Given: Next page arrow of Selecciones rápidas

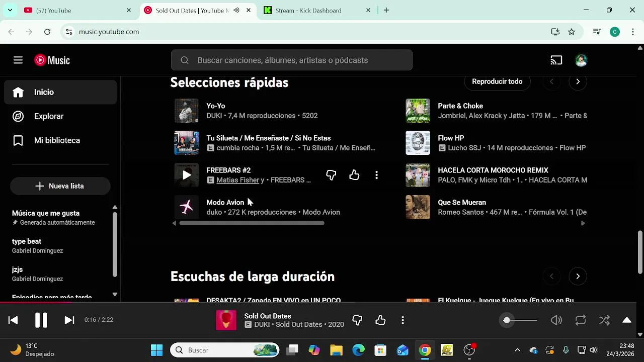Looking at the screenshot, I should [x=578, y=81].
